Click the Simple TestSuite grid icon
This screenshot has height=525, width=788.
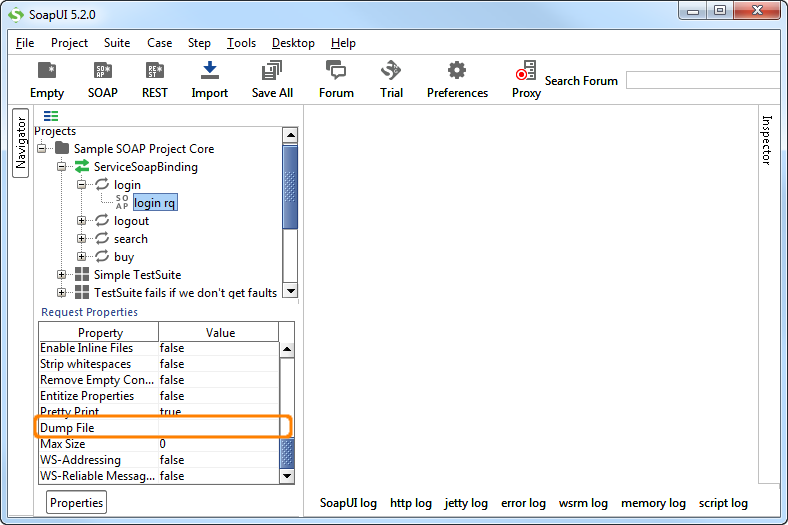coord(82,274)
